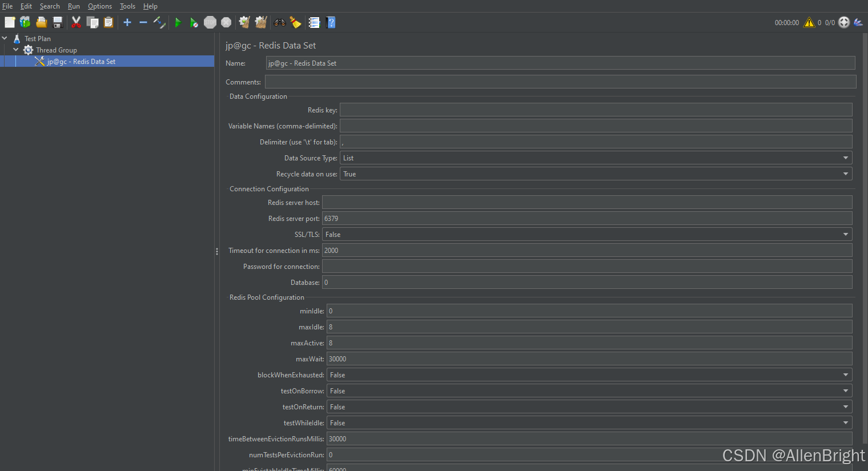Image resolution: width=868 pixels, height=471 pixels.
Task: Open the testOnBorrow dropdown
Action: click(589, 391)
